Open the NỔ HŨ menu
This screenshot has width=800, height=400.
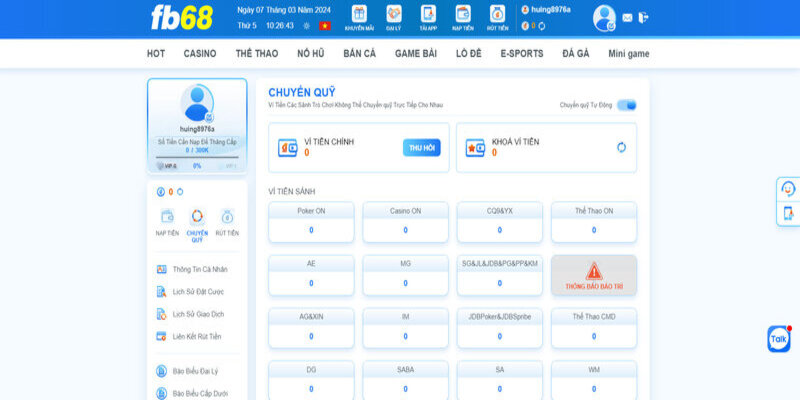coord(311,54)
